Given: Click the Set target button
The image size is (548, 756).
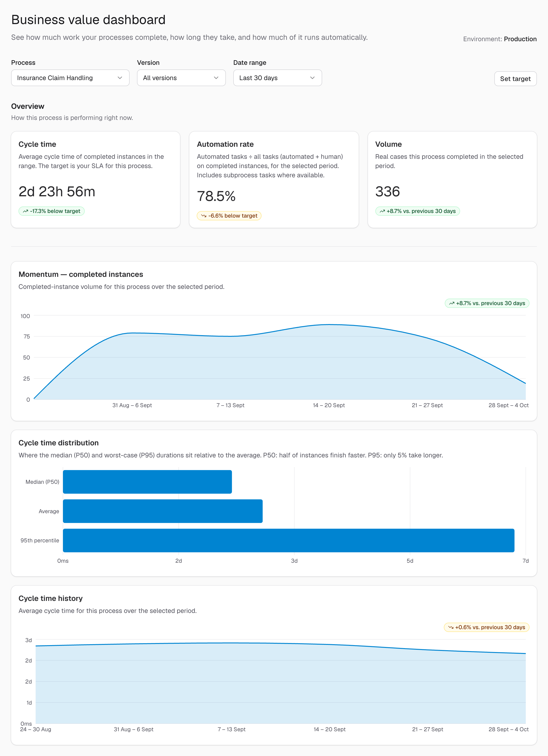Looking at the screenshot, I should click(515, 79).
